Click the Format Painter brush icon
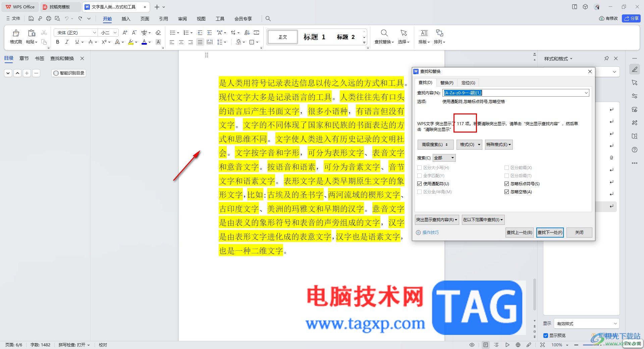This screenshot has width=644, height=349. pos(16,33)
